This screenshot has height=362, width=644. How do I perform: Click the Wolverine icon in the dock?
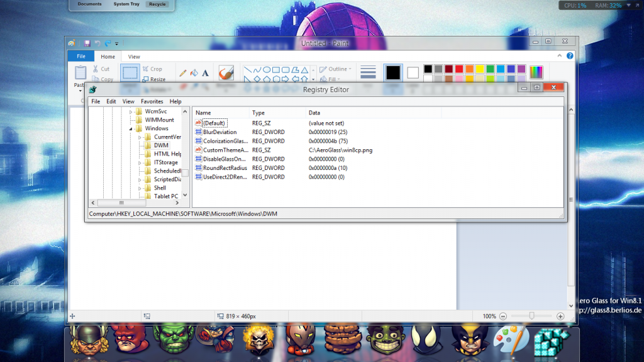[468, 340]
